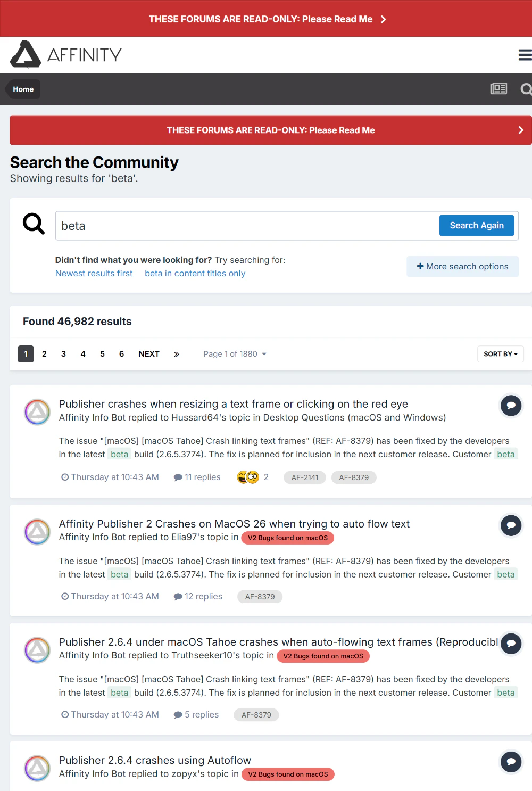
Task: Open the newspaper activity stream icon
Action: pyautogui.click(x=498, y=89)
